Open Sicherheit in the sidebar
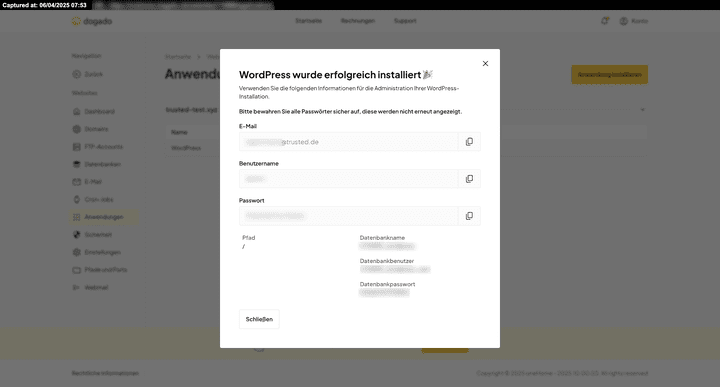The image size is (720, 387). click(x=92, y=235)
